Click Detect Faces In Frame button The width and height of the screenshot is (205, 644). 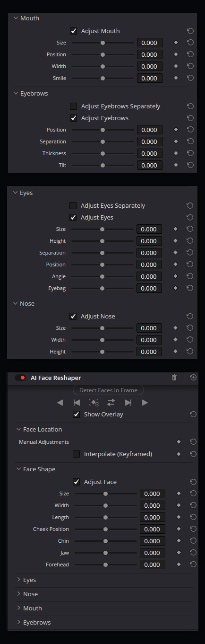coord(108,390)
